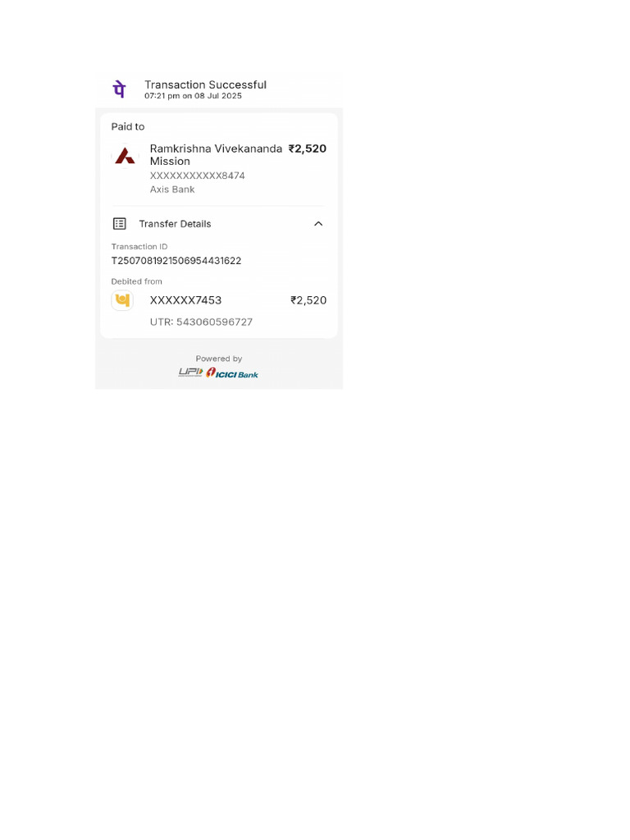Click UTR number 543060596727
Screen dimensions: 630x840
(202, 322)
